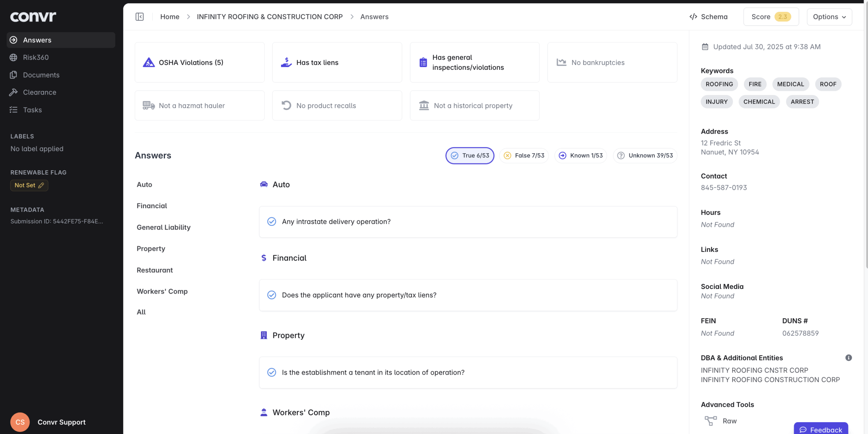Click the tax liens hand-dollar icon
The width and height of the screenshot is (868, 434).
click(x=286, y=62)
